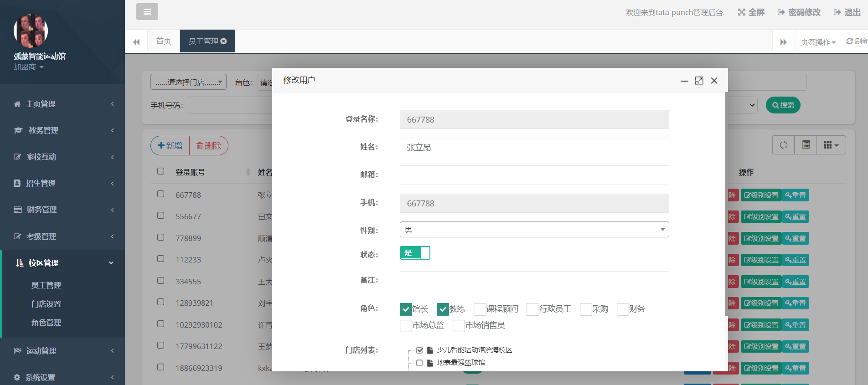Toggle the 状态 switch off
The width and height of the screenshot is (868, 385).
(x=414, y=253)
